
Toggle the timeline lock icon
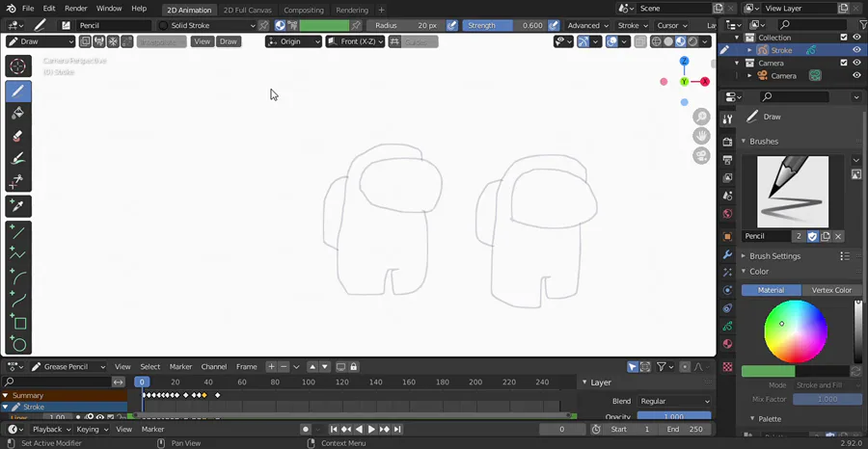point(353,366)
